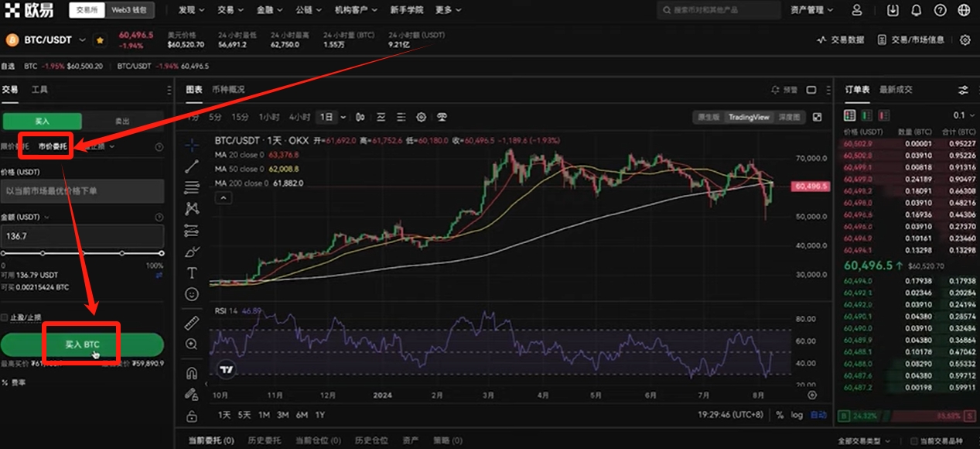Click the 买入 BTC button
The image size is (980, 449).
(x=82, y=344)
